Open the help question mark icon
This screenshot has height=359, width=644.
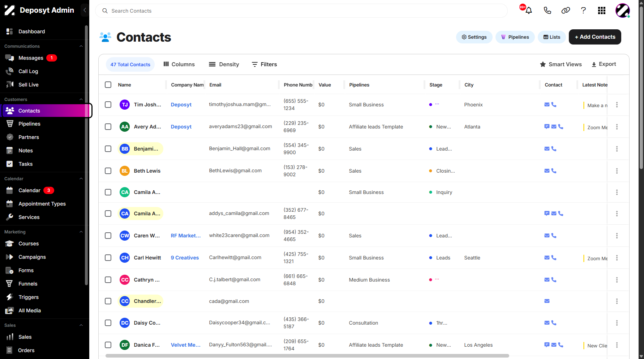pyautogui.click(x=583, y=10)
